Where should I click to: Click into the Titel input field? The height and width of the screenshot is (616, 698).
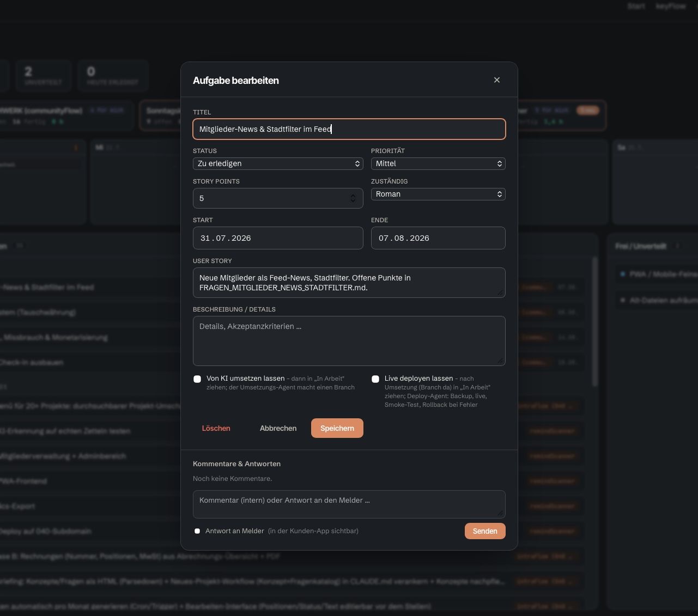coord(349,129)
